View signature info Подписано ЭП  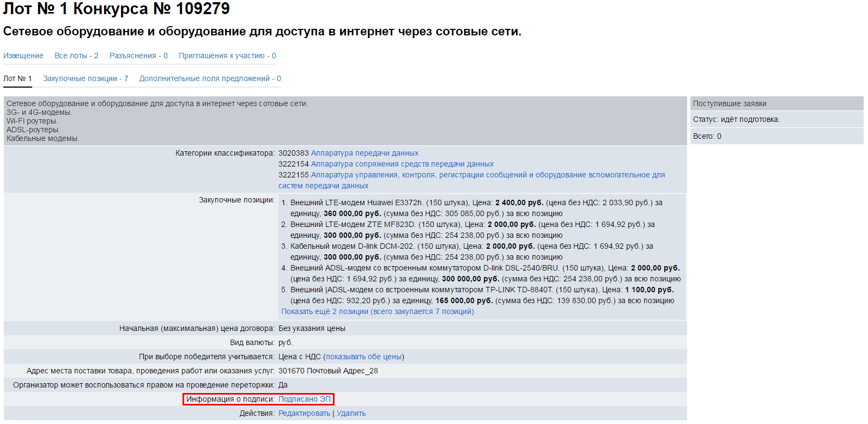[304, 399]
